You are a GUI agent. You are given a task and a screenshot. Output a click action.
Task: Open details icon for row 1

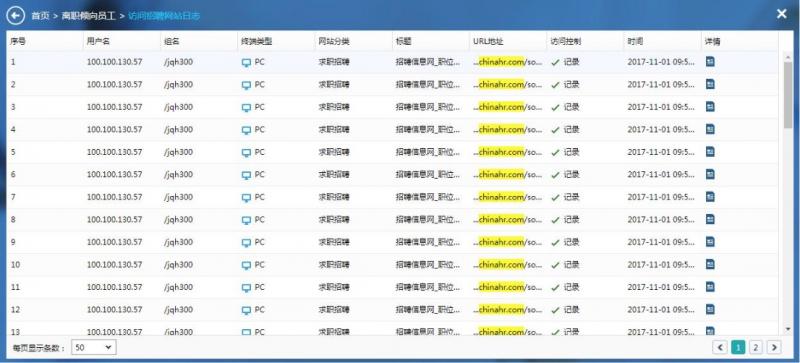click(710, 62)
